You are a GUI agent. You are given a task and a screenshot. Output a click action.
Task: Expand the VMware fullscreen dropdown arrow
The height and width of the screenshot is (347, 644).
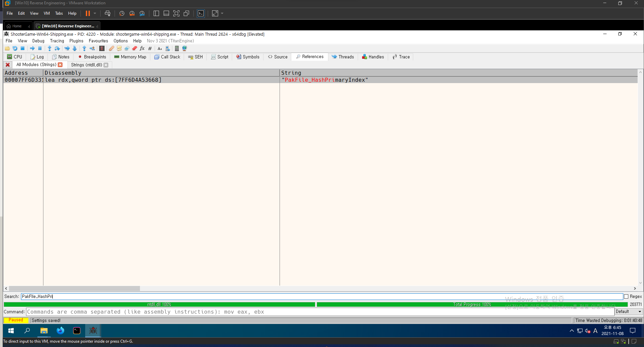point(221,13)
